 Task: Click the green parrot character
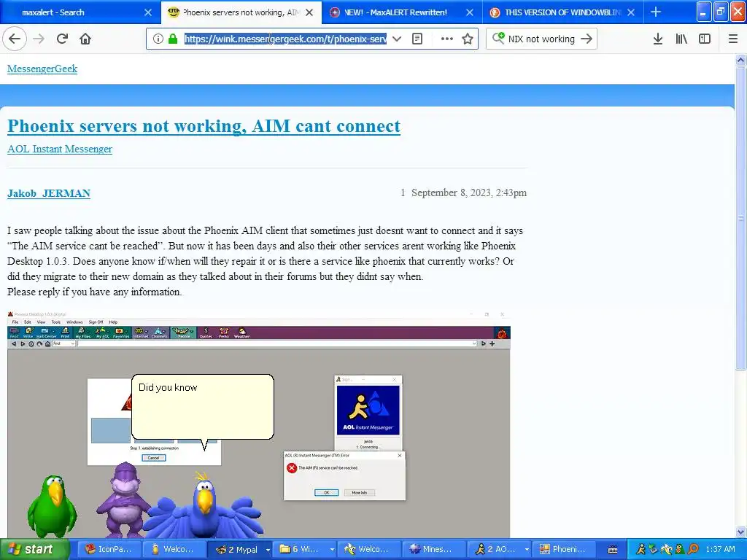point(53,506)
